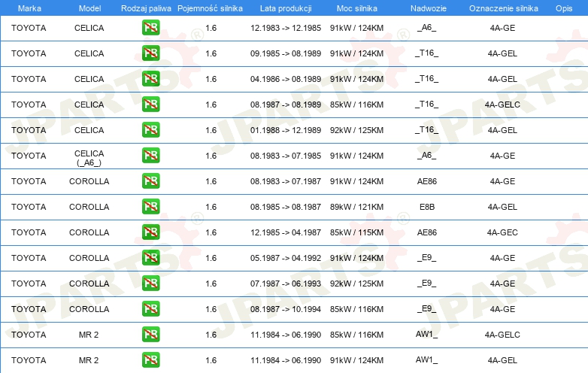588x373 pixels.
Task: Click MR 2 model in 85kW / 116KM row
Action: (89, 335)
